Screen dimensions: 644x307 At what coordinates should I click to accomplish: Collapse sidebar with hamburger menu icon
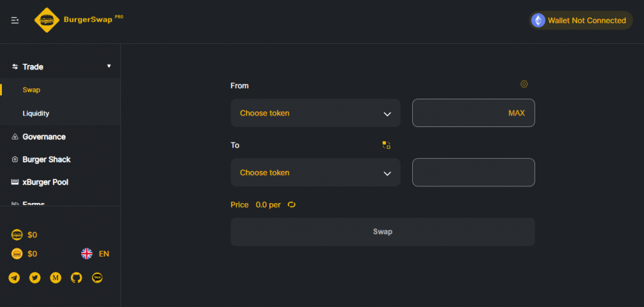[15, 20]
